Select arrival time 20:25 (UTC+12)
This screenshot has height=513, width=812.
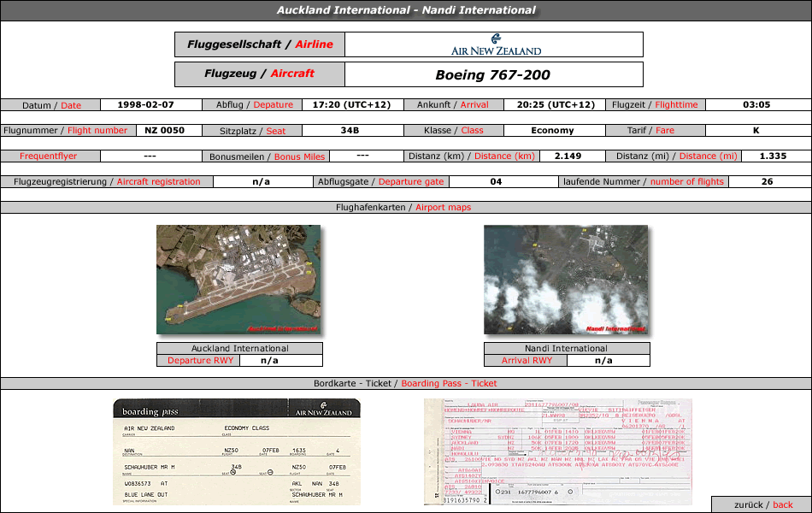[556, 104]
